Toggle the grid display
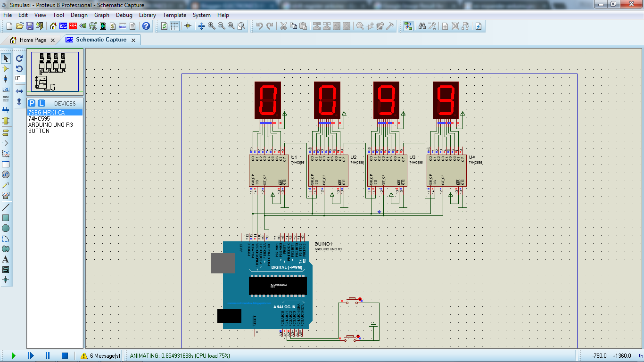Viewport: 644px width, 362px height. 175,26
